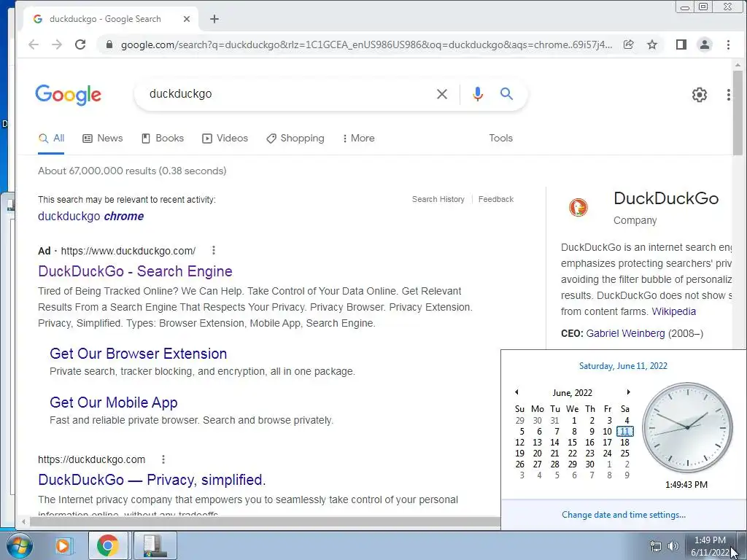
Task: Open the Chrome profile avatar
Action: (x=705, y=44)
